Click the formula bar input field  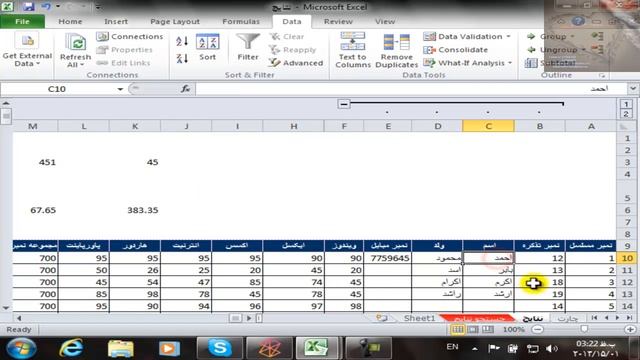click(411, 89)
